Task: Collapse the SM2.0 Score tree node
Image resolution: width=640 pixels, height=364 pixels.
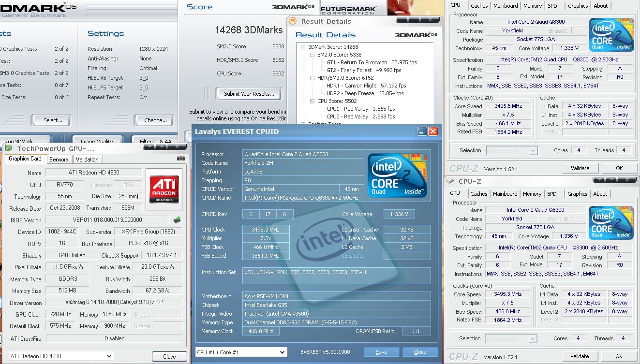Action: pos(313,55)
